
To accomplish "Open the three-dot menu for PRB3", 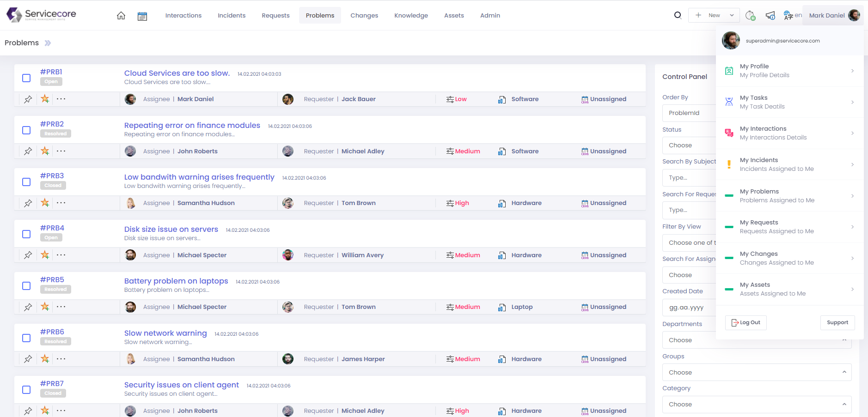I will 61,203.
